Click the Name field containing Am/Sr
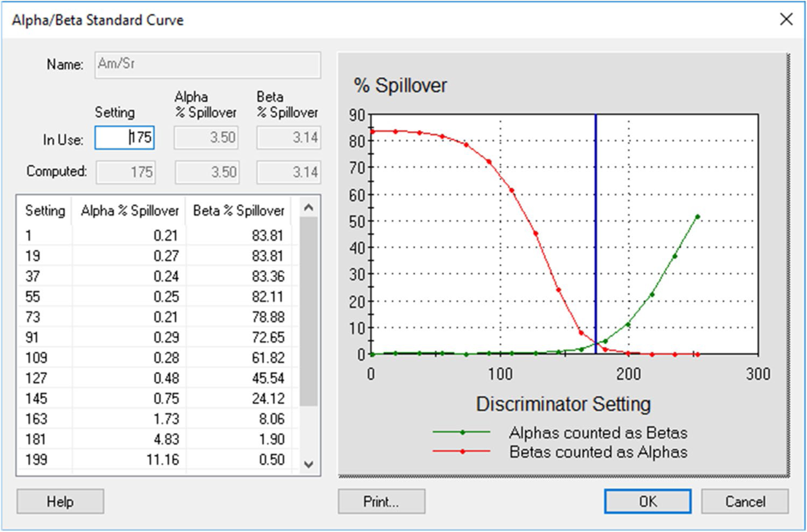Image resolution: width=807 pixels, height=532 pixels. [x=207, y=65]
